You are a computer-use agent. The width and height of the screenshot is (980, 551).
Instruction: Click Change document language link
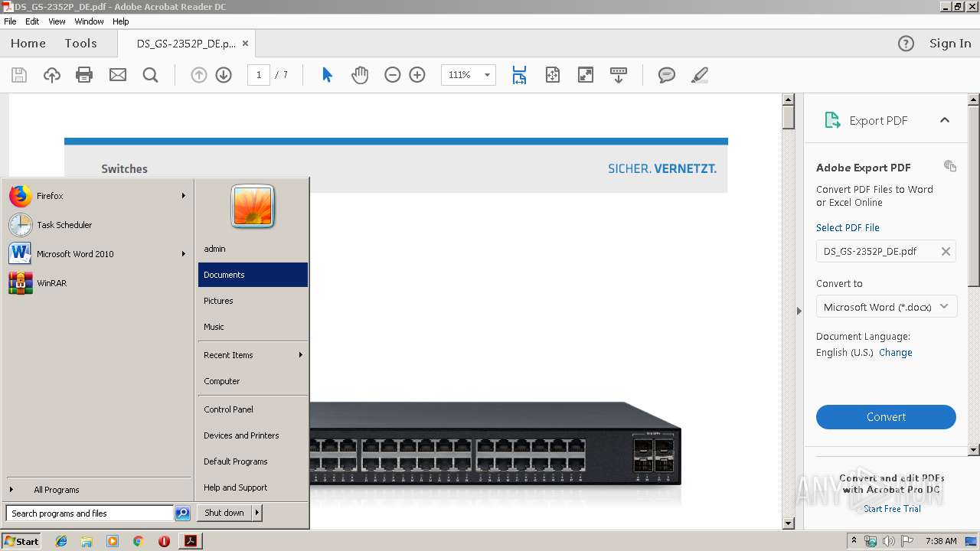pos(896,353)
